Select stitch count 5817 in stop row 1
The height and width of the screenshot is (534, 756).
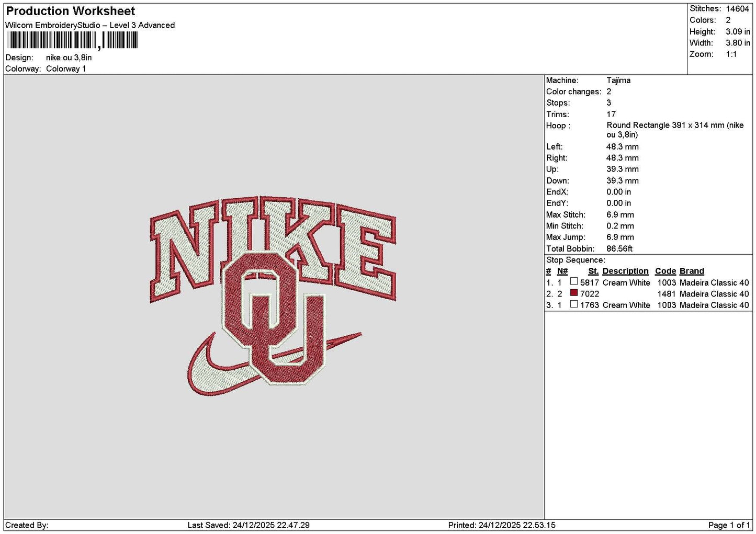point(590,282)
